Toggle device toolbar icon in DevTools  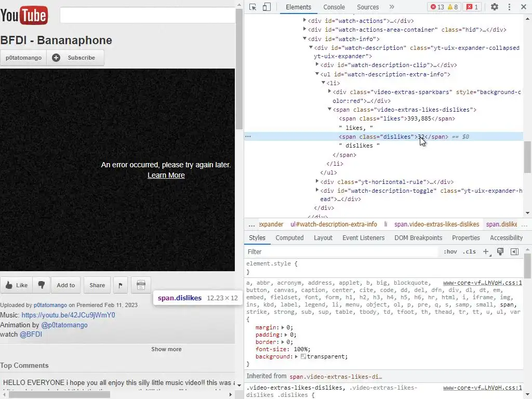(x=267, y=7)
